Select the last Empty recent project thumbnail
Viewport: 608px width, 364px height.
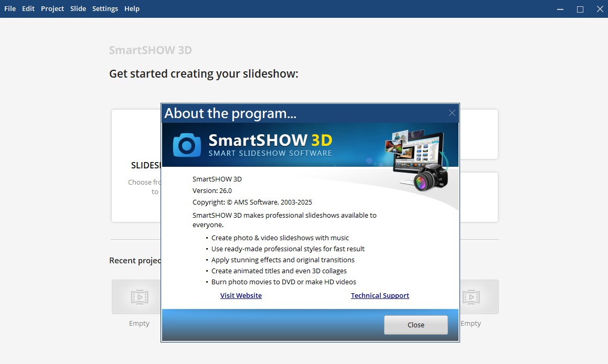[479, 297]
